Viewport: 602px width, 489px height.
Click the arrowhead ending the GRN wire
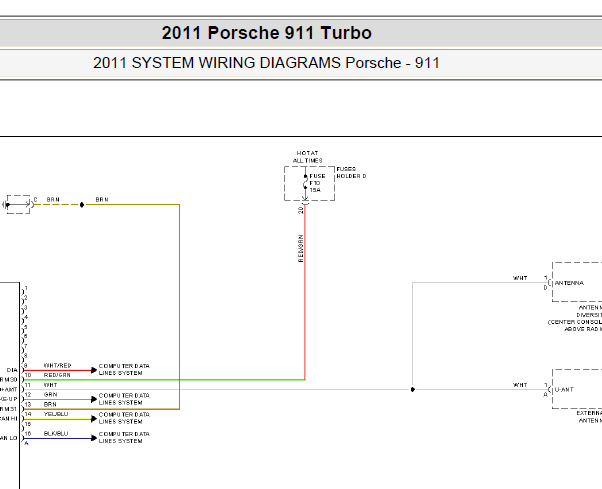(94, 400)
